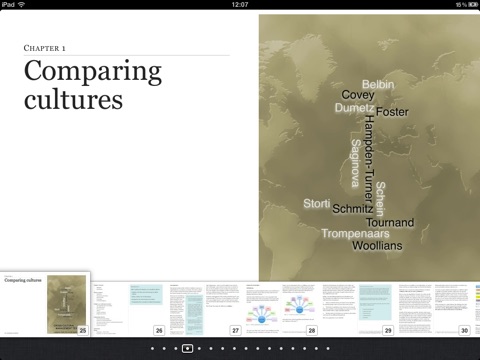The height and width of the screenshot is (360, 480).
Task: Tap the name 'Woollians' on the map
Action: click(377, 246)
